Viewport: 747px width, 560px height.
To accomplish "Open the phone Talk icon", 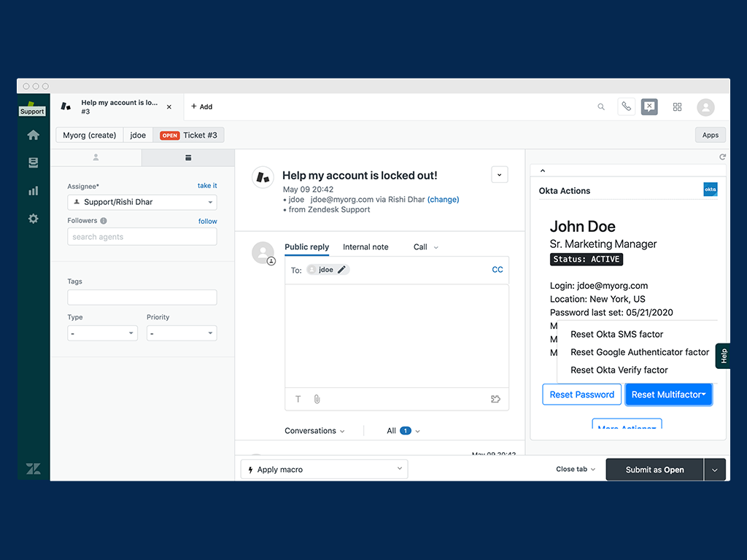I will pos(627,106).
